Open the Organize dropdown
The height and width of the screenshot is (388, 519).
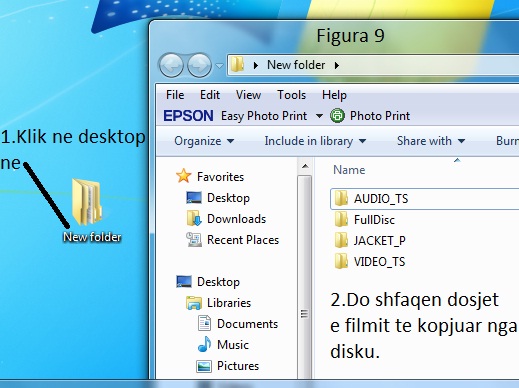pos(204,141)
